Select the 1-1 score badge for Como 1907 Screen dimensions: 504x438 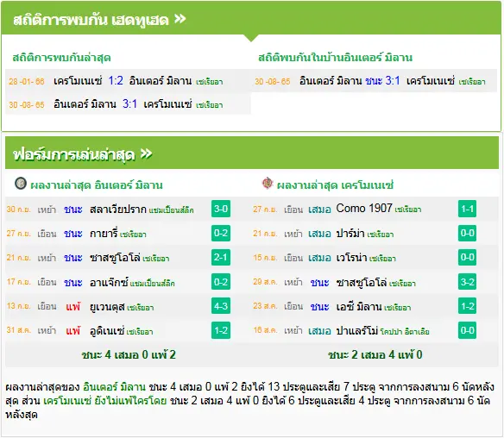click(468, 209)
